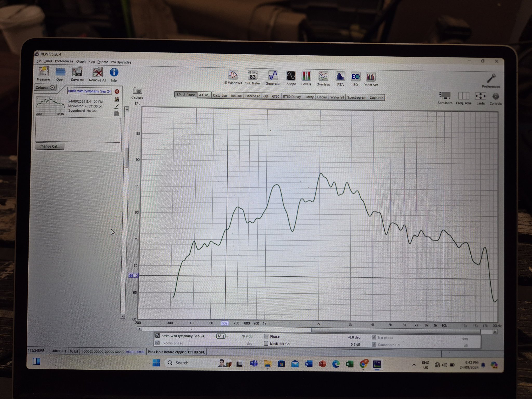532x399 pixels.
Task: Enable the Mic/Meter Cal checkbox
Action: pyautogui.click(x=266, y=343)
